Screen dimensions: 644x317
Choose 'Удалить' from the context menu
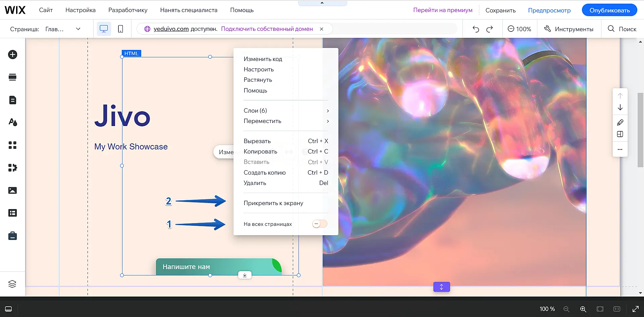click(255, 183)
